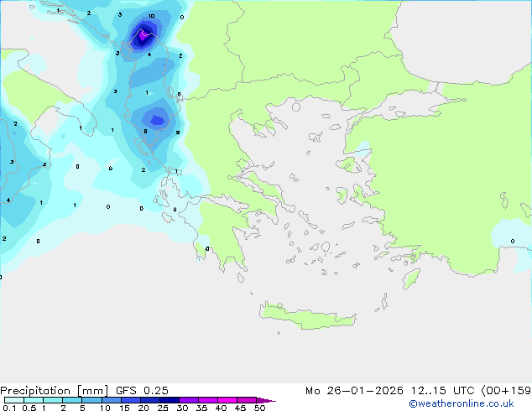The image size is (532, 411).
Task: Click the '12..15 UTC' time label
Action: tap(442, 390)
